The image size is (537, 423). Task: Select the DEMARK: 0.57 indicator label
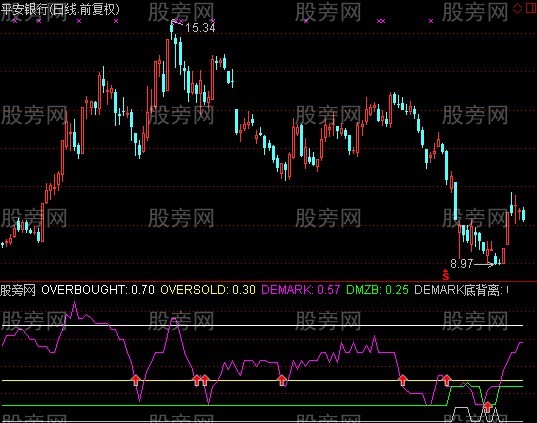click(301, 290)
